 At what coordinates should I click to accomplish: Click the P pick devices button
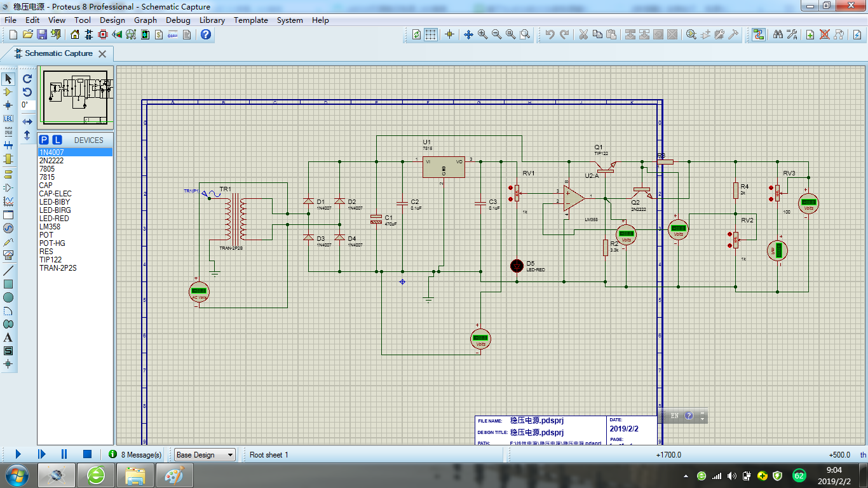click(x=44, y=140)
